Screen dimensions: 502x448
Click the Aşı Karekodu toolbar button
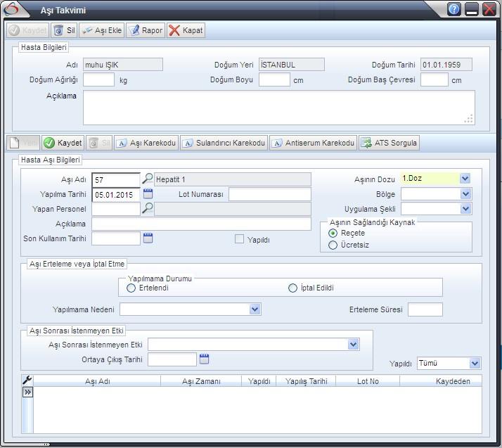[146, 143]
